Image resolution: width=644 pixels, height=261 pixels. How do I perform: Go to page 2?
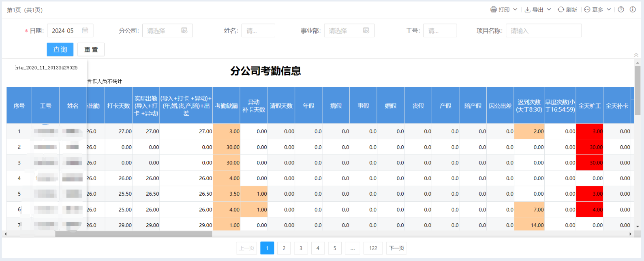[x=284, y=248]
